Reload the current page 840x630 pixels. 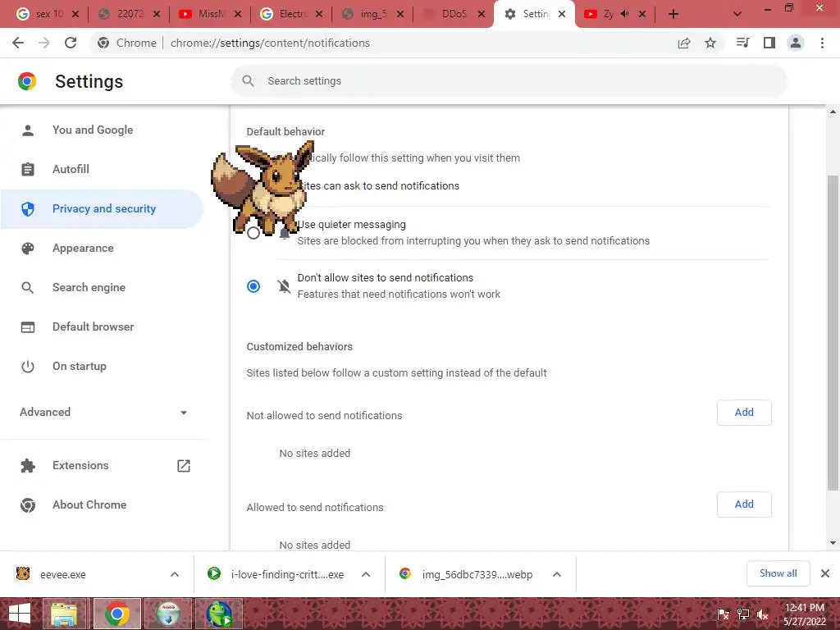pyautogui.click(x=71, y=43)
